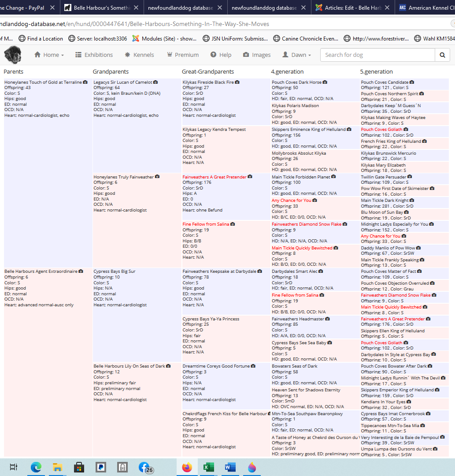The width and height of the screenshot is (455, 476).
Task: Click camera icon beside Kilykas Fireside Black Fire
Action: pos(237,82)
